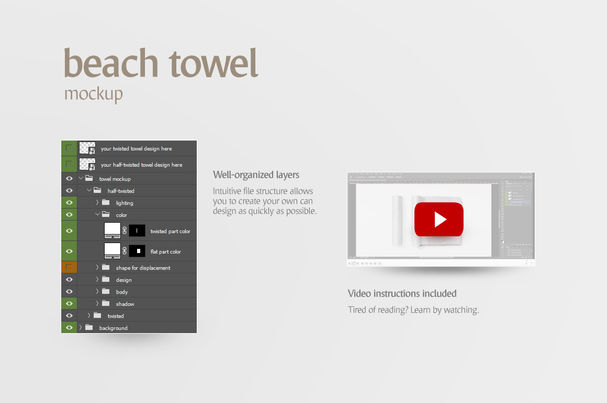Select the 'lighting' group name
The height and width of the screenshot is (403, 607).
pyautogui.click(x=124, y=203)
